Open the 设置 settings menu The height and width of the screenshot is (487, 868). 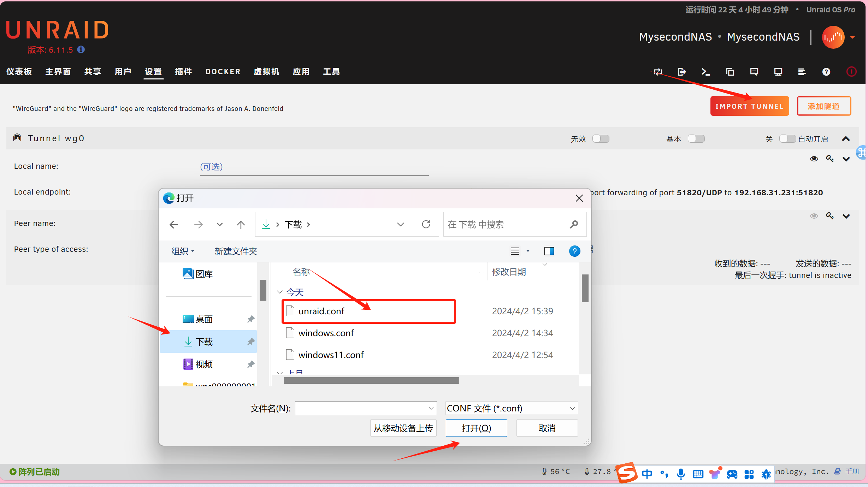pos(153,72)
